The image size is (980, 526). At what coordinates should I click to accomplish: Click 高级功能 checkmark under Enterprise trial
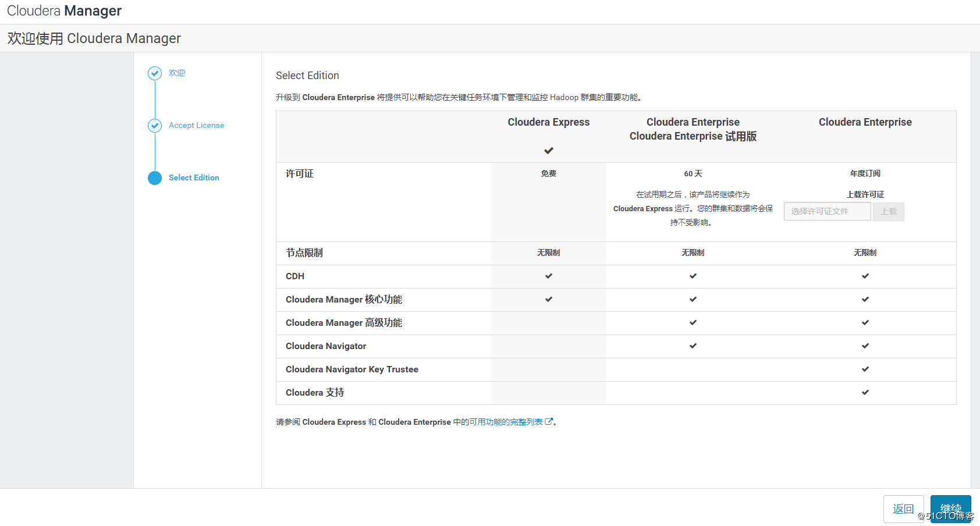693,323
